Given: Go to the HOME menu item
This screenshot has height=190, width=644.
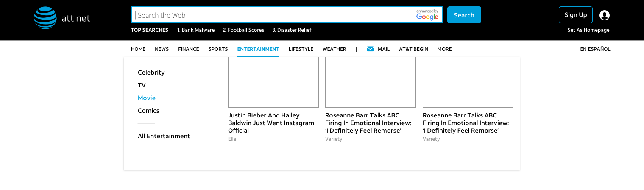Looking at the screenshot, I should (x=138, y=49).
